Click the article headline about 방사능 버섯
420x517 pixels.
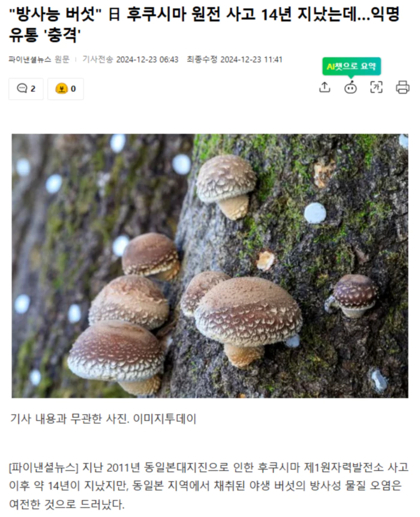[x=204, y=24]
